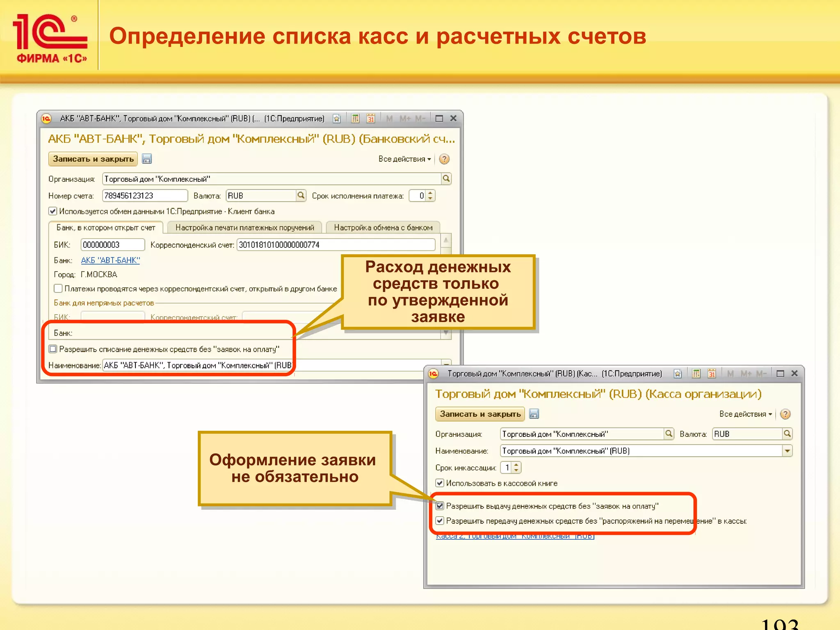Toggle 'Использовать в кассовой книге' checkbox
840x630 pixels.
point(440,483)
